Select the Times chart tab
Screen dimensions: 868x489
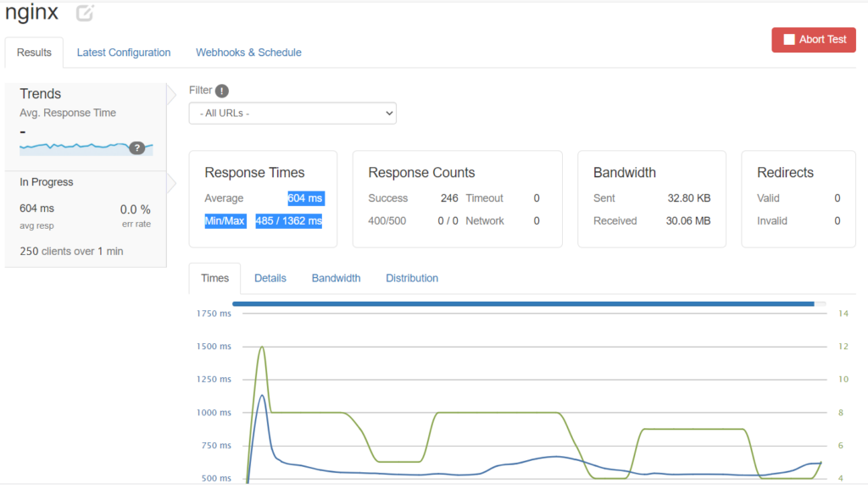[214, 278]
